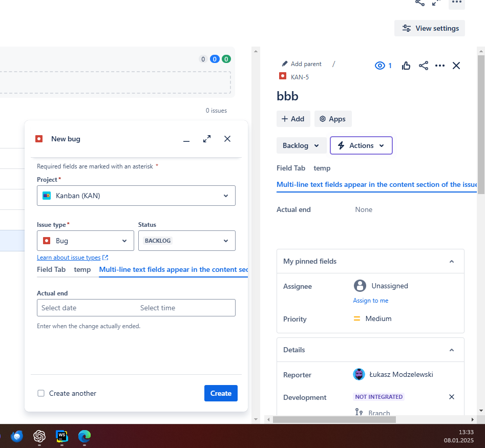Image resolution: width=485 pixels, height=448 pixels.
Task: Click the Branch icon under Development
Action: click(359, 412)
